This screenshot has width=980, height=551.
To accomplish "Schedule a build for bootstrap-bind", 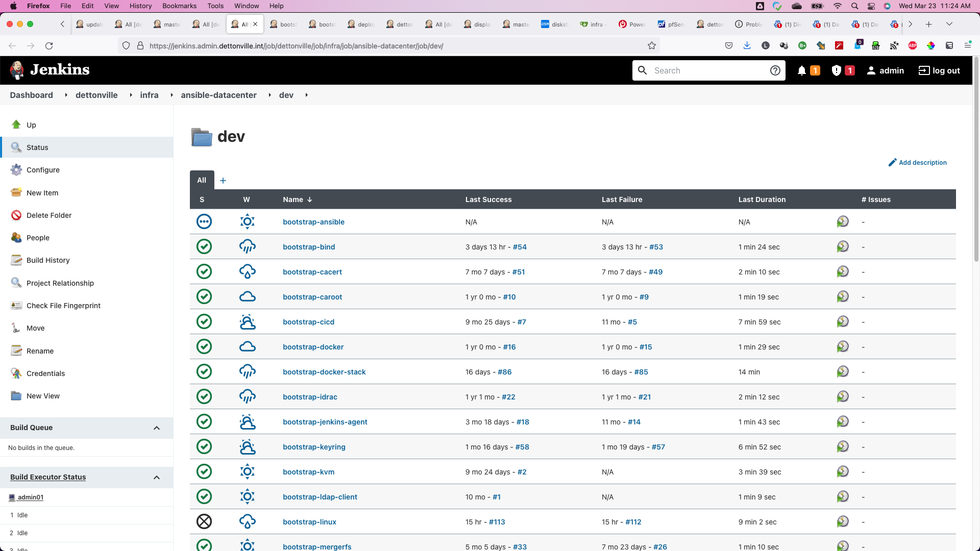I will click(843, 247).
